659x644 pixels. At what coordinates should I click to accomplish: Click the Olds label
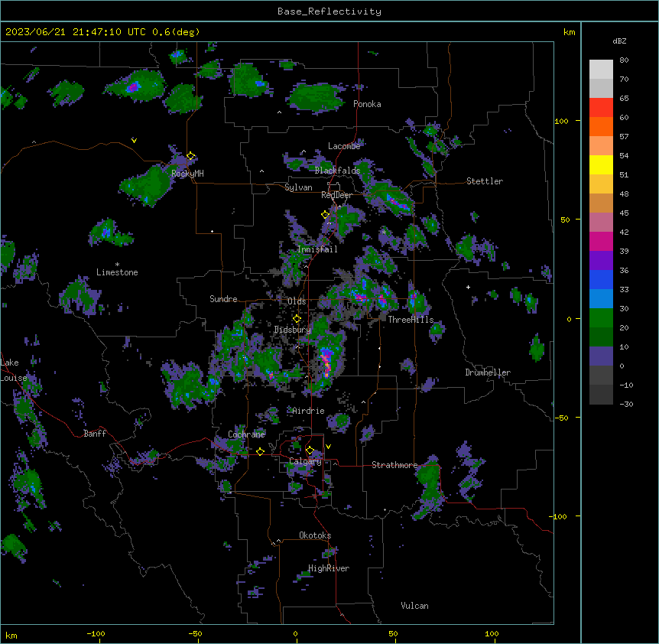[297, 301]
